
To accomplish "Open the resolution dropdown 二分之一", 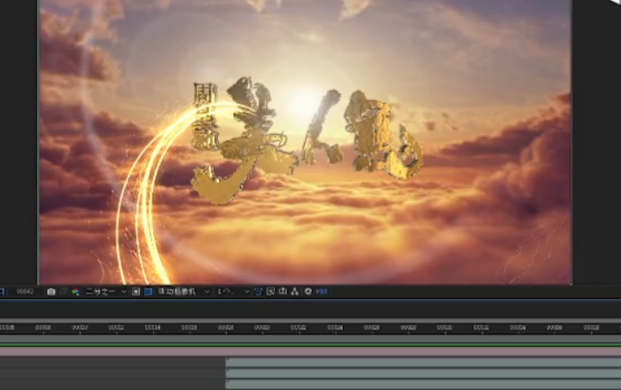I will click(x=106, y=292).
